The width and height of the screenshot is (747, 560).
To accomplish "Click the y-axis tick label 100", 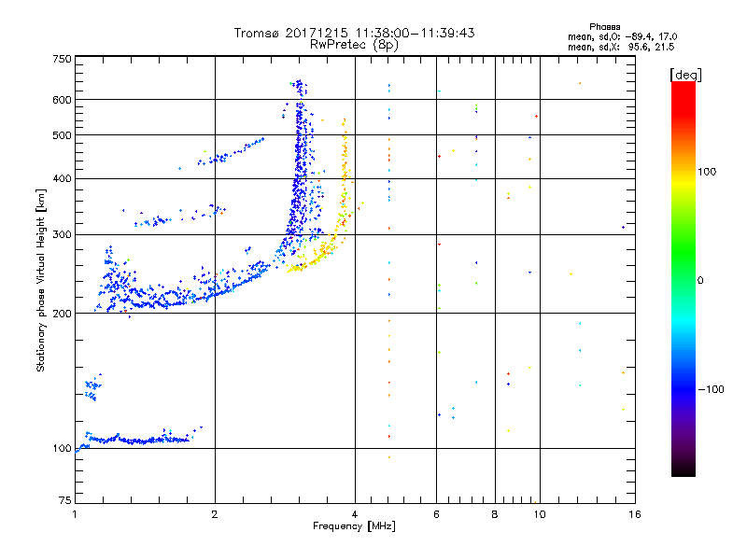I will pyautogui.click(x=62, y=449).
